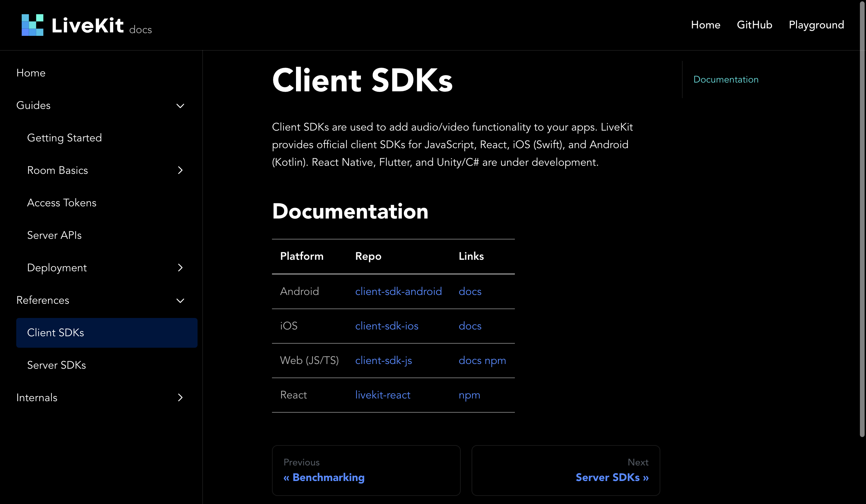Open Playground from the top navigation
866x504 pixels.
[x=816, y=25]
